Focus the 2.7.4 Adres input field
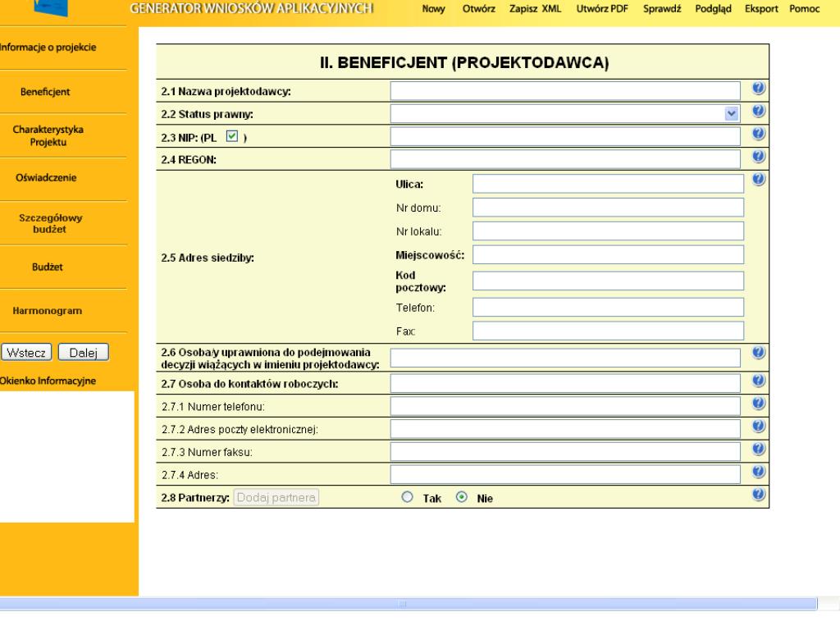Viewport: 840px width, 630px height. [565, 474]
